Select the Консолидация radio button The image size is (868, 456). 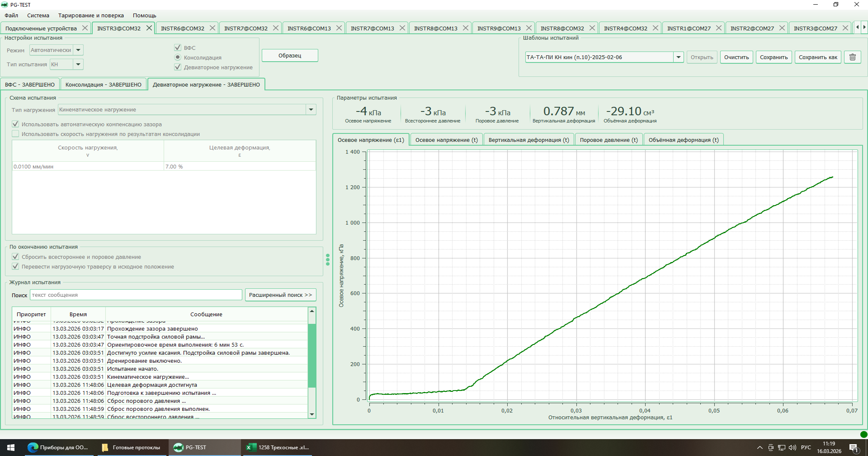click(178, 57)
